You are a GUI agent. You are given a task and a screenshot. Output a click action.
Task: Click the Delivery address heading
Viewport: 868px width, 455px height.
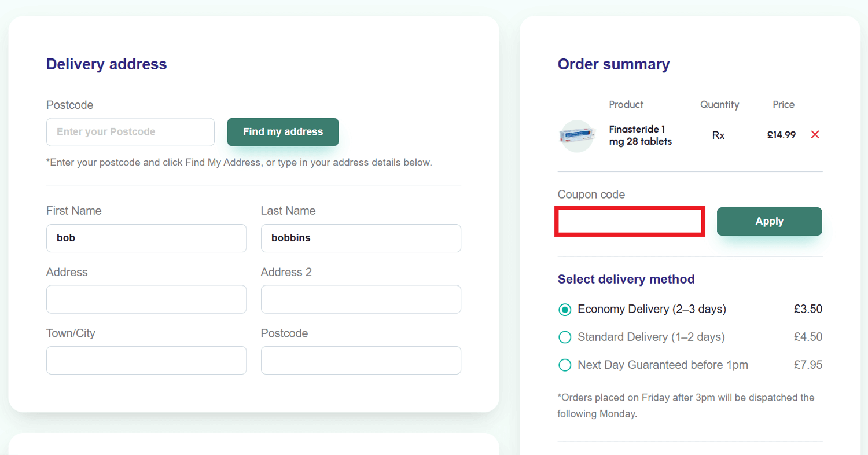click(106, 64)
